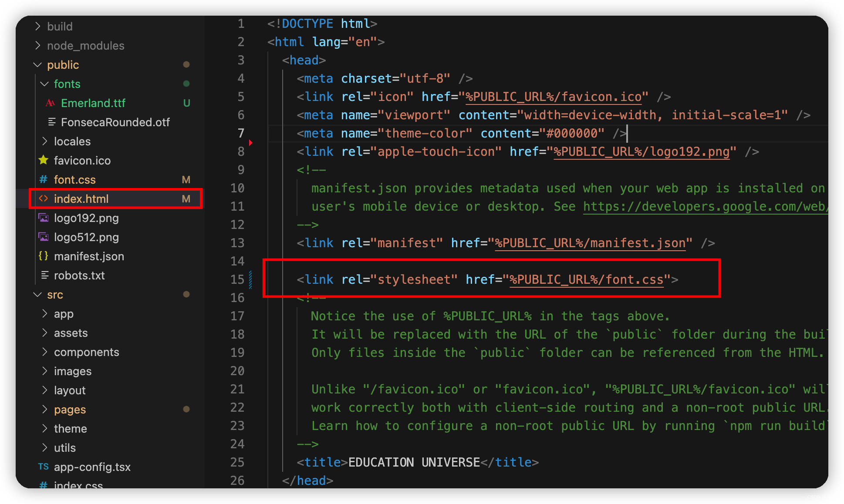Select the theme folder in the sidebar
Image resolution: width=844 pixels, height=504 pixels.
tap(70, 428)
